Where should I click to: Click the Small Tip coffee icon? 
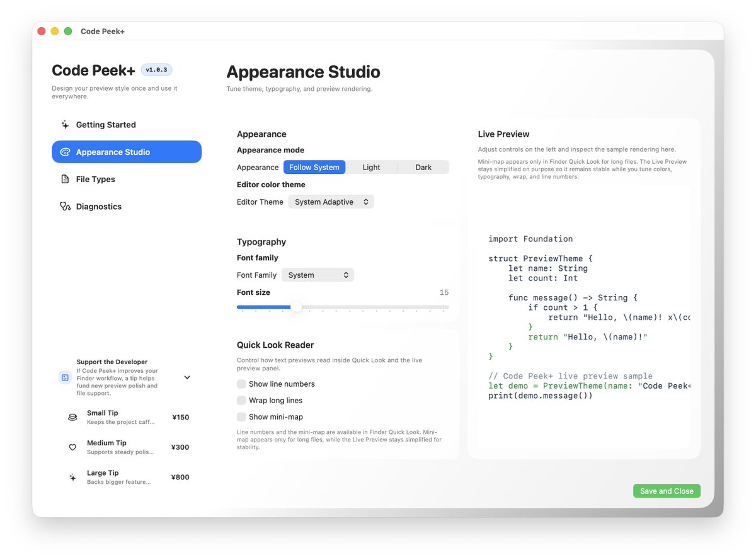point(72,417)
